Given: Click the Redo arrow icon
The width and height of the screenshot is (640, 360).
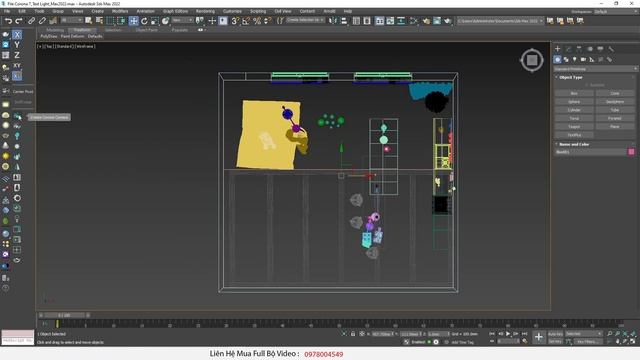Looking at the screenshot, I should coord(19,20).
